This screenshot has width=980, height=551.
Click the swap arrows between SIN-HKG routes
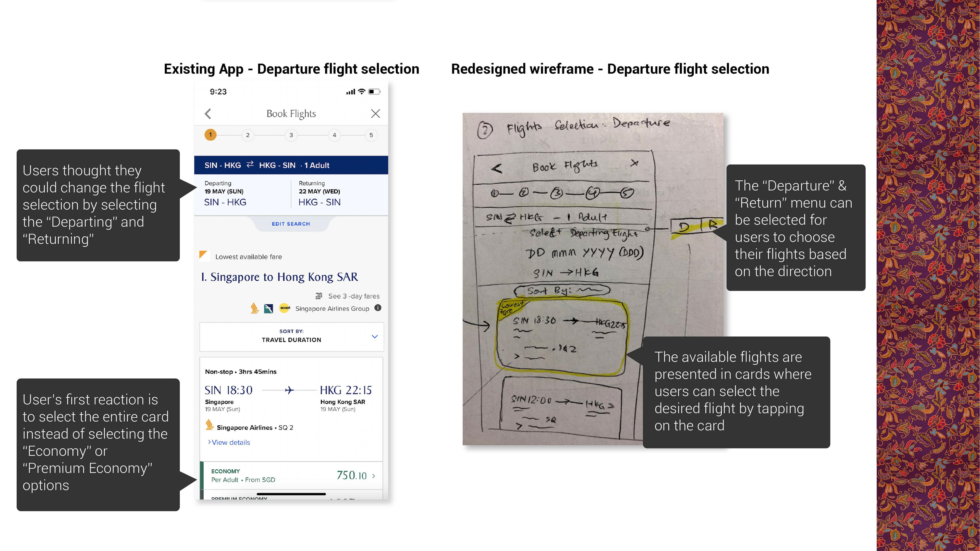click(x=250, y=165)
